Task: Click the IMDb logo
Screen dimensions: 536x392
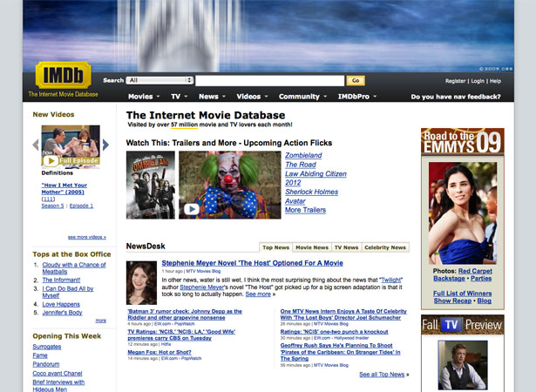Action: 64,75
